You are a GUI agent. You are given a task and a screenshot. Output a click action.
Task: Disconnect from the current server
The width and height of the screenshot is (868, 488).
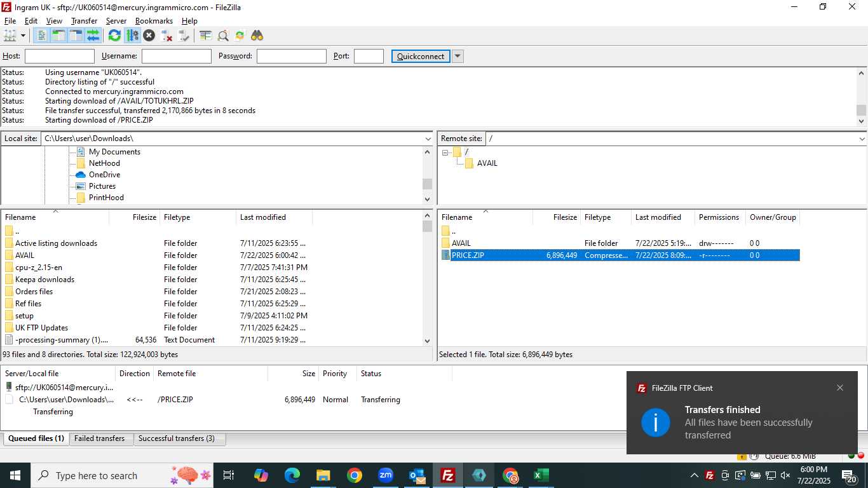[x=166, y=36]
